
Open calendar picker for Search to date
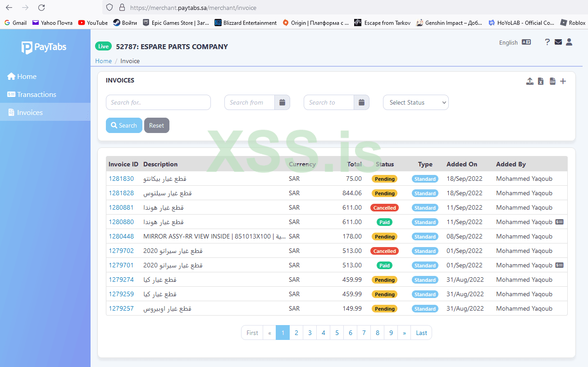click(x=361, y=102)
